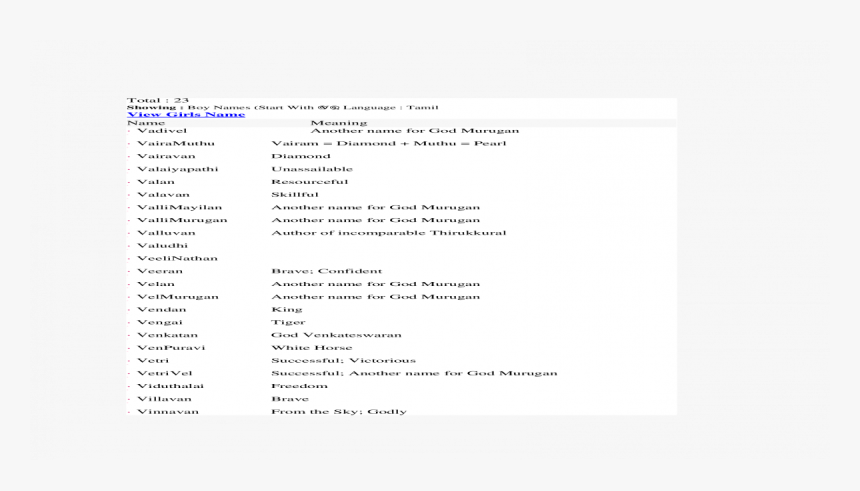Viewport: 860px width, 491px height.
Task: Click 'Author of incomparable Thirukkural'
Action: click(388, 233)
